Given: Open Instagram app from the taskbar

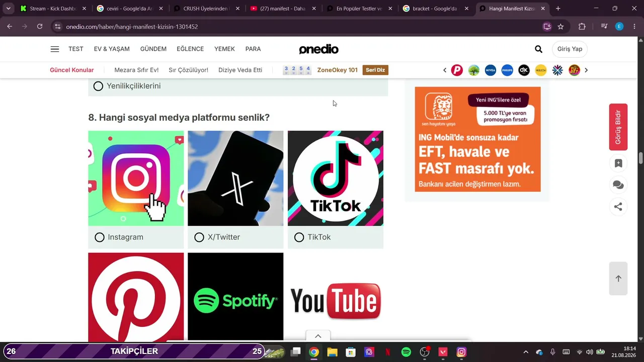Looking at the screenshot, I should [x=461, y=352].
